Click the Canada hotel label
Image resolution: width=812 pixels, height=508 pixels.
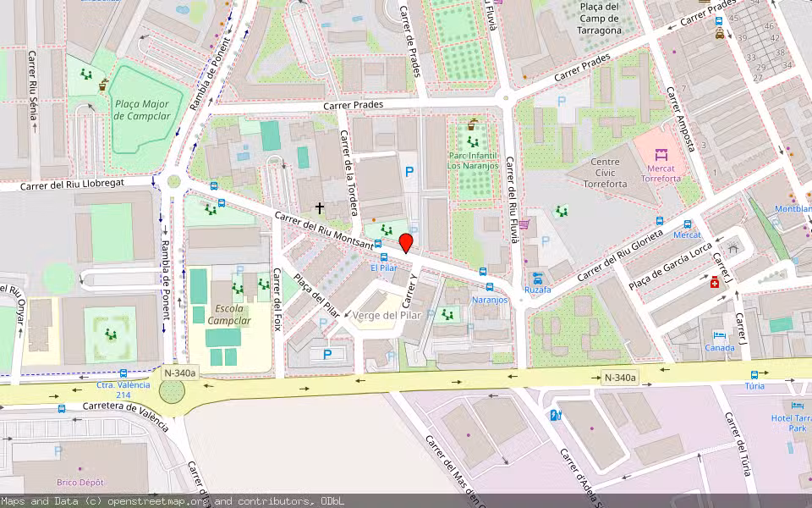[719, 347]
